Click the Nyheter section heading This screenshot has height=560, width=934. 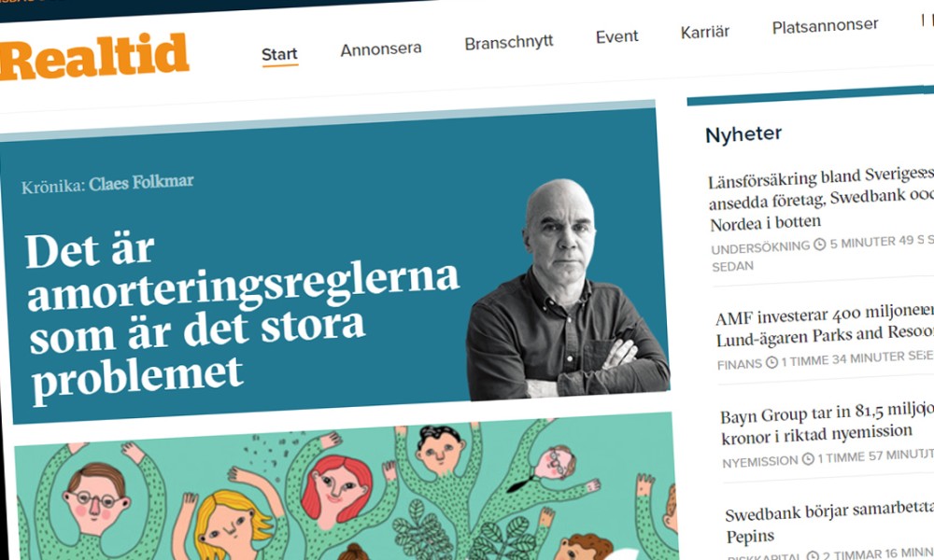coord(743,134)
